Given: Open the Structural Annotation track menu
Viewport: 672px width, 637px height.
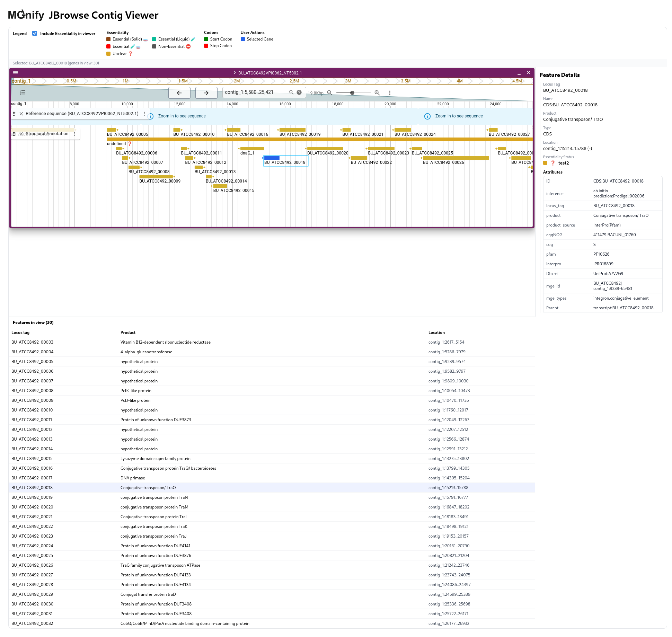Looking at the screenshot, I should 75,133.
